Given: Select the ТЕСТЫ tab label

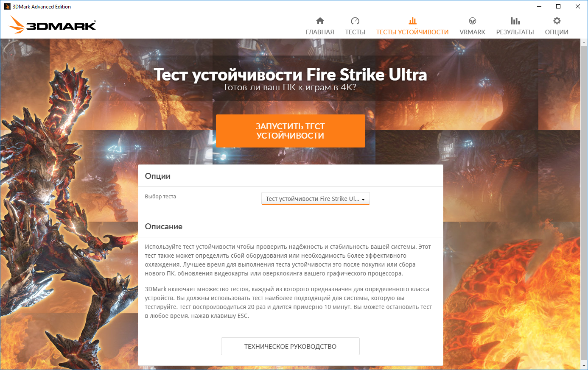Looking at the screenshot, I should pyautogui.click(x=355, y=32).
